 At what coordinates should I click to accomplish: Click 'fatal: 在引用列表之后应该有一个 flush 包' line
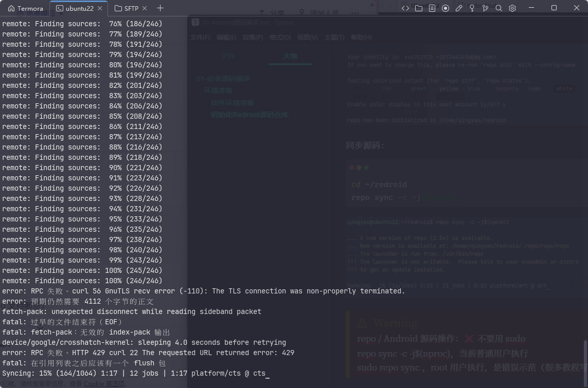[84, 363]
